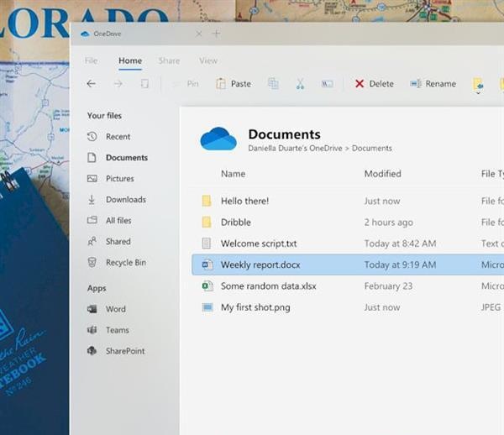Sort by the Modified column header

pyautogui.click(x=383, y=174)
